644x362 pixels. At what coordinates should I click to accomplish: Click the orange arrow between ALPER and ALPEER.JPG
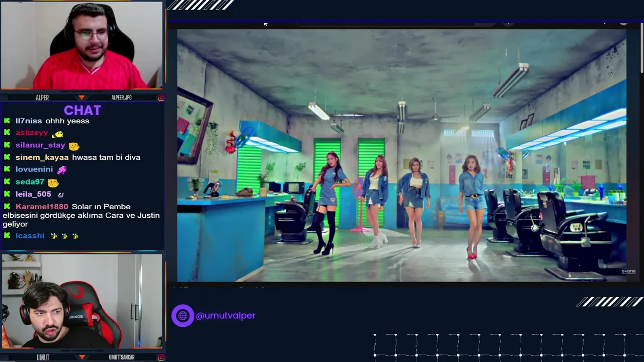pyautogui.click(x=82, y=98)
